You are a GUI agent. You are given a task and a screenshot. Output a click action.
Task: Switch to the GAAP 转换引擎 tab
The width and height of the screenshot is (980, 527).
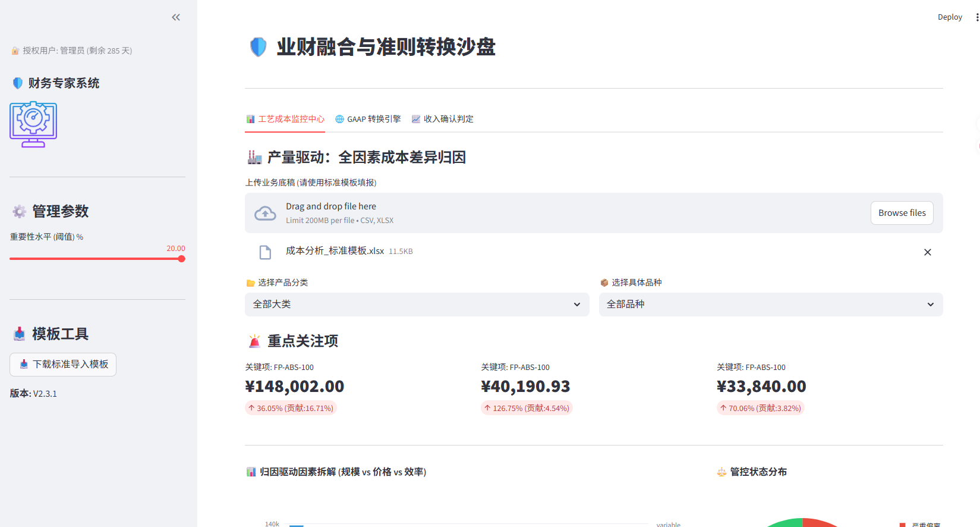368,119
